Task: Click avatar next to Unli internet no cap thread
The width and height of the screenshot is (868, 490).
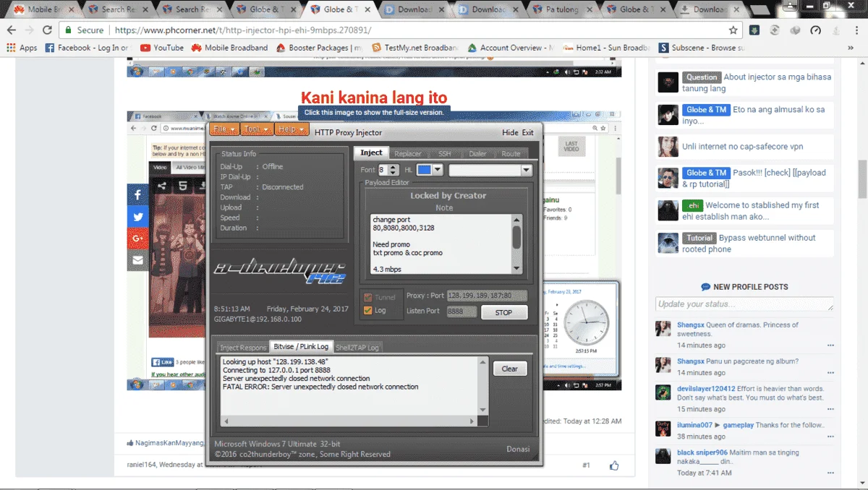Action: tap(668, 147)
